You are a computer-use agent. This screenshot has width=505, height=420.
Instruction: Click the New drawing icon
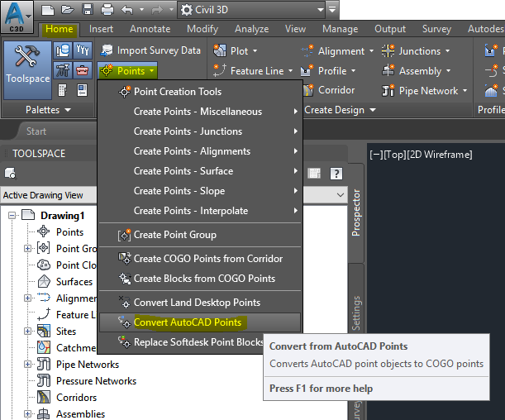tap(48, 10)
